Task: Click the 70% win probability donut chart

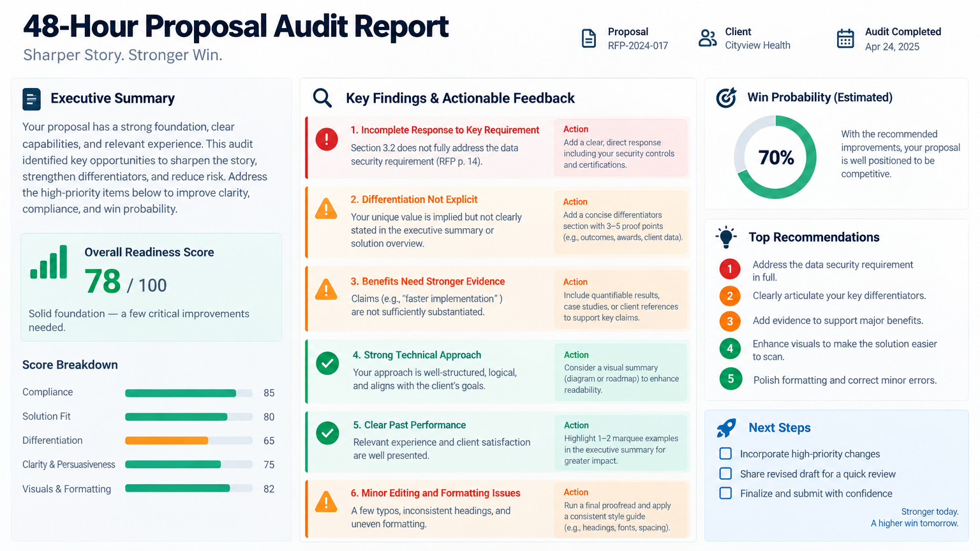Action: tap(775, 157)
